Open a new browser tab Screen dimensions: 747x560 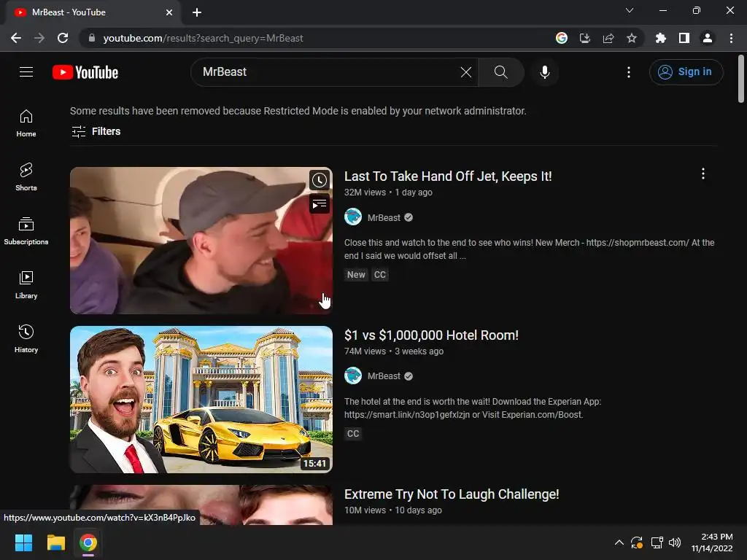tap(197, 12)
